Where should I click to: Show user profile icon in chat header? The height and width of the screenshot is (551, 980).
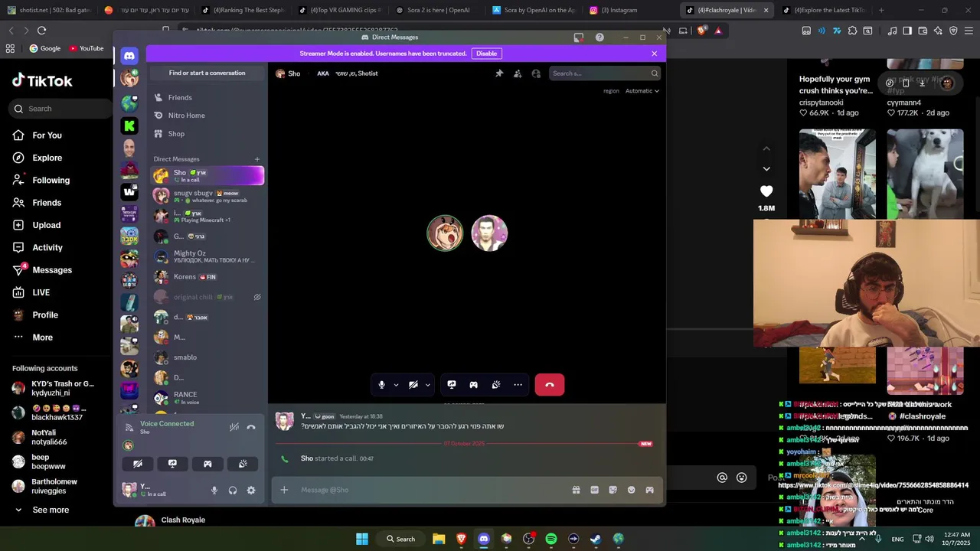536,73
